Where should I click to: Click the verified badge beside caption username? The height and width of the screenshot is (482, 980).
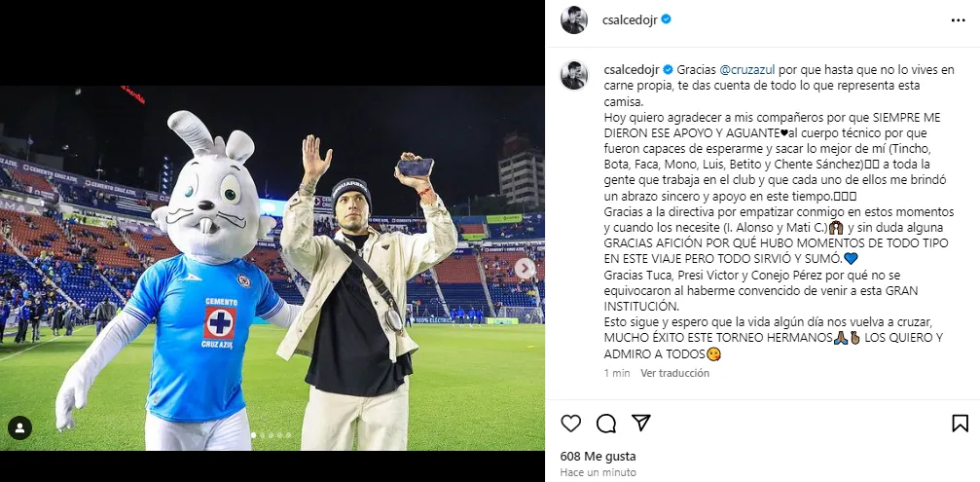coord(668,69)
